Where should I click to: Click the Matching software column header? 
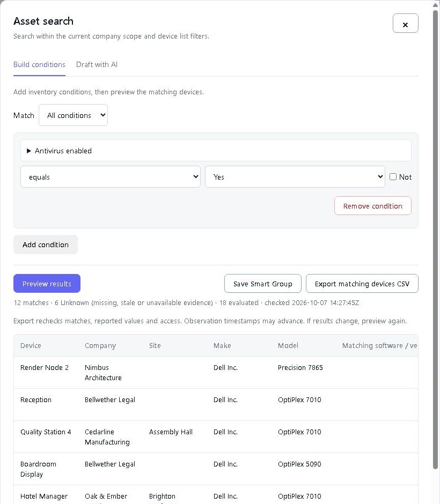pyautogui.click(x=379, y=345)
